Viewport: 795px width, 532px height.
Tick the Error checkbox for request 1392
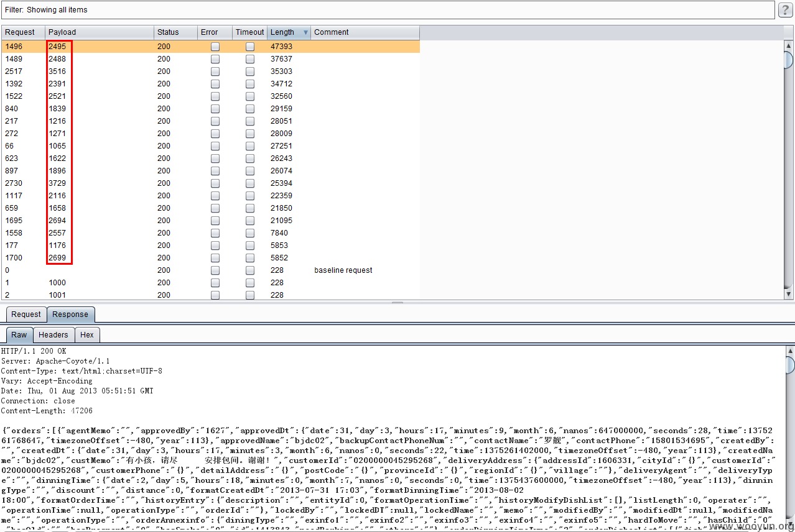point(215,84)
